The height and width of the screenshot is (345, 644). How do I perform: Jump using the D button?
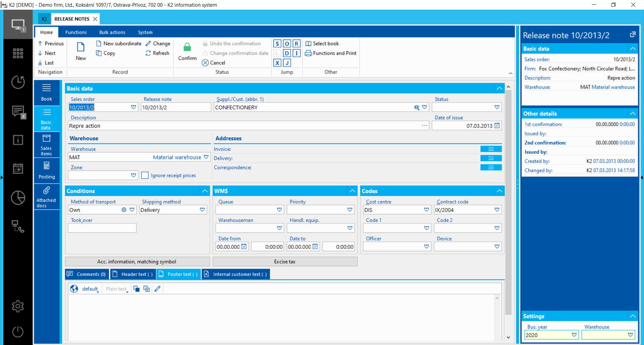coord(287,53)
